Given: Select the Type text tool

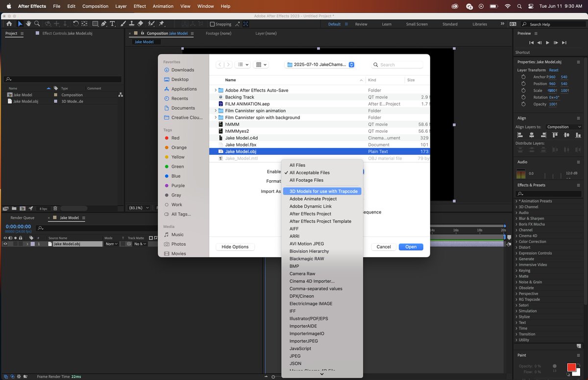Looking at the screenshot, I should tap(113, 24).
